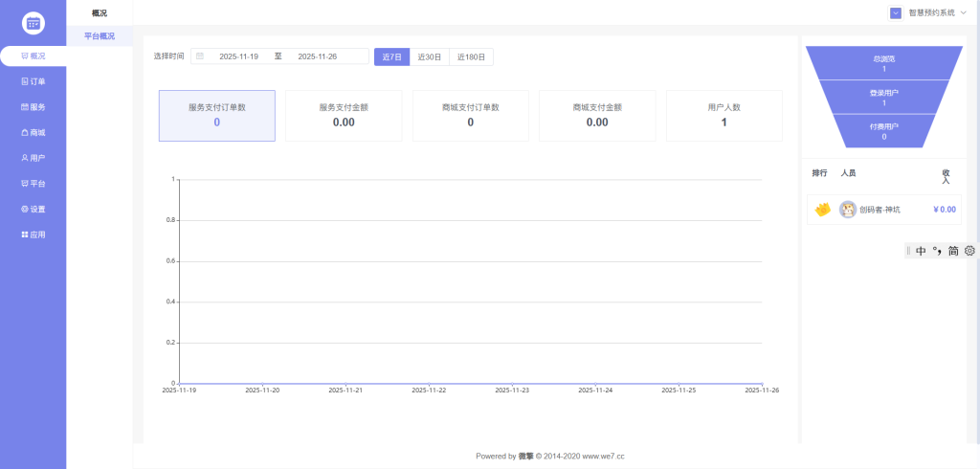The image size is (980, 469).
Task: Click the 用户人数 stat card
Action: [724, 116]
